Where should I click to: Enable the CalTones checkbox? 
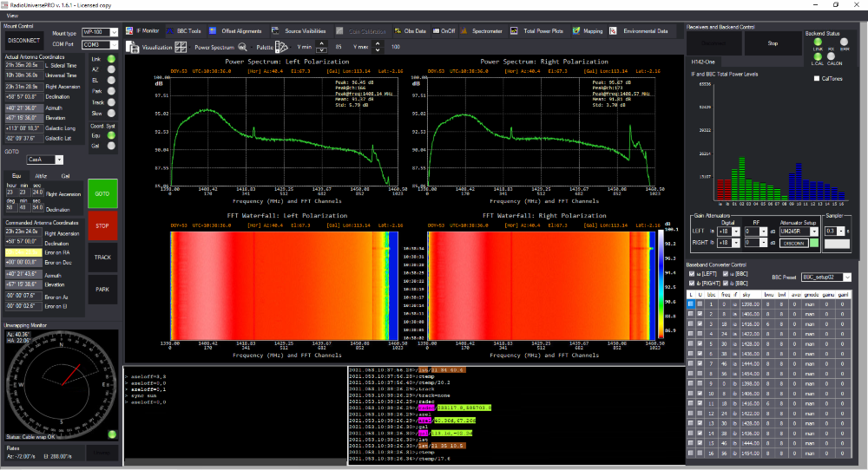pos(816,79)
